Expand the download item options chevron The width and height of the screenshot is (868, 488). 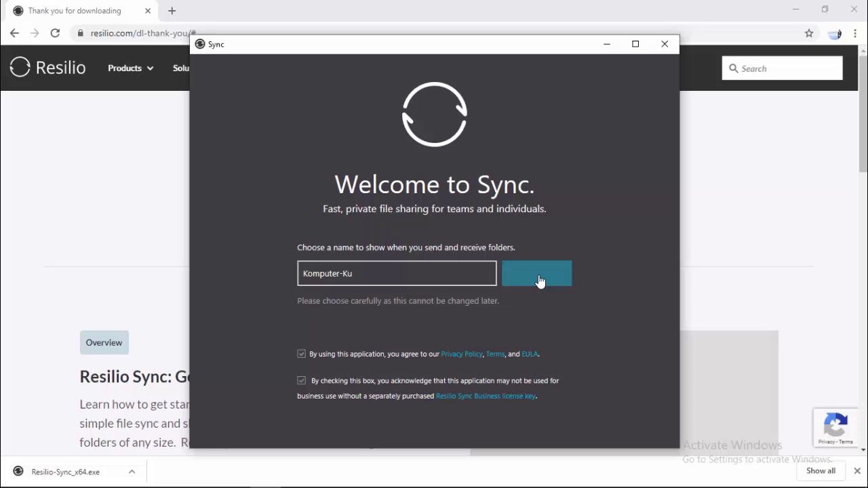(132, 472)
